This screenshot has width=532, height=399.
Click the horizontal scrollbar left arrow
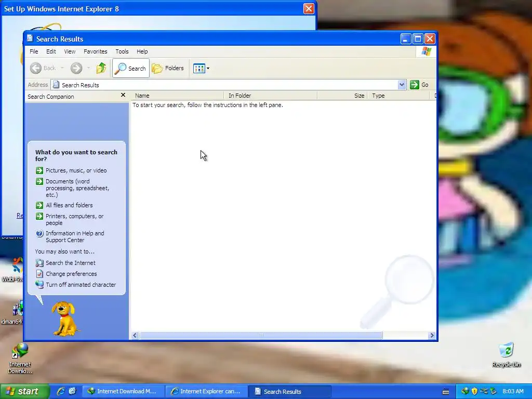[135, 336]
